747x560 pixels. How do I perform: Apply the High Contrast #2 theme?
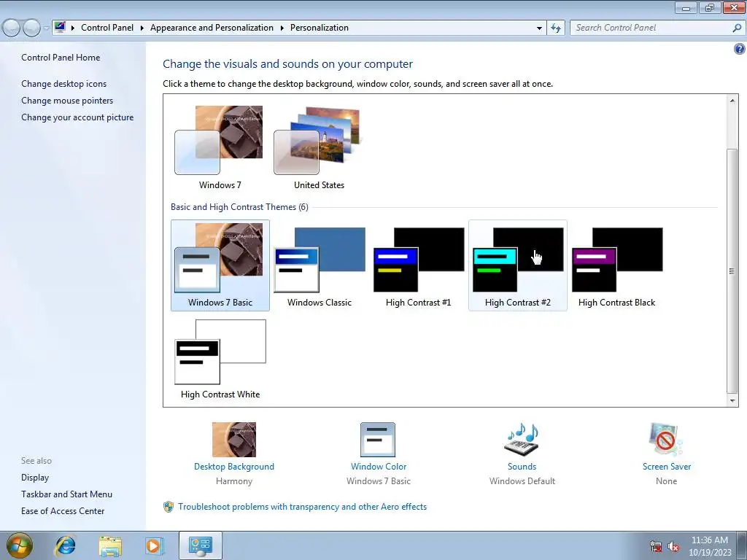pos(518,265)
